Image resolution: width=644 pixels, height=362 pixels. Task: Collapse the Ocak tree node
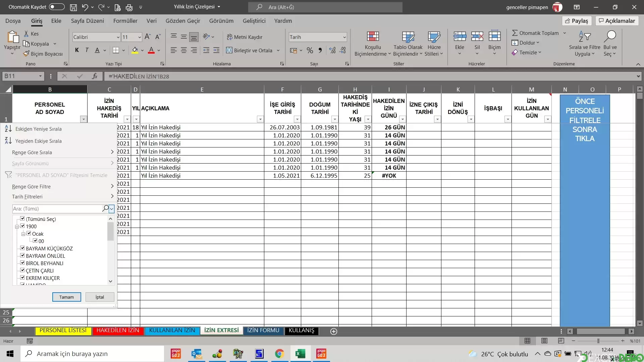coord(23,234)
